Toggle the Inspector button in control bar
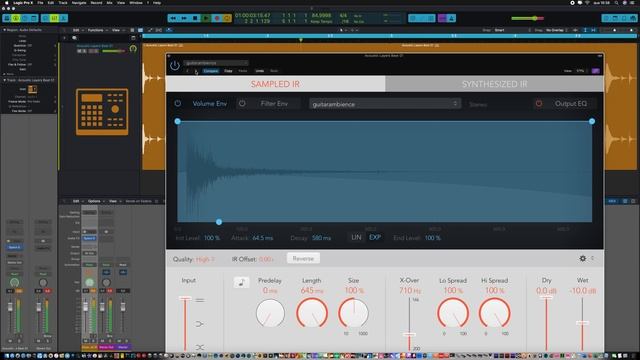The image size is (640, 360). coord(16,18)
